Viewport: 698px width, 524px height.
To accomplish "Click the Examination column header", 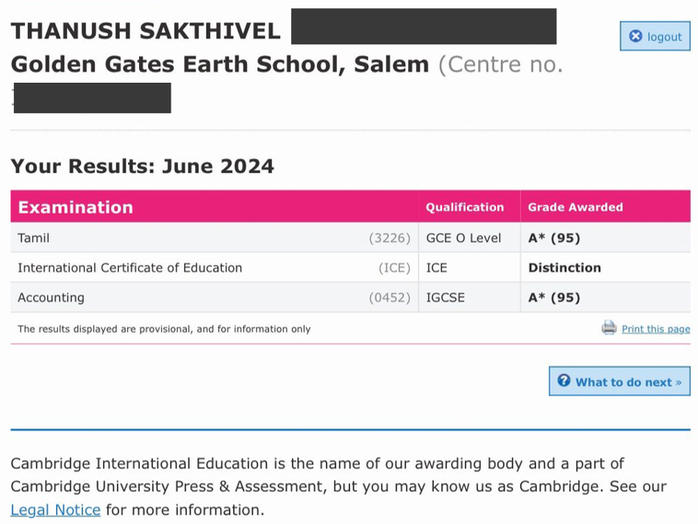I will point(75,207).
